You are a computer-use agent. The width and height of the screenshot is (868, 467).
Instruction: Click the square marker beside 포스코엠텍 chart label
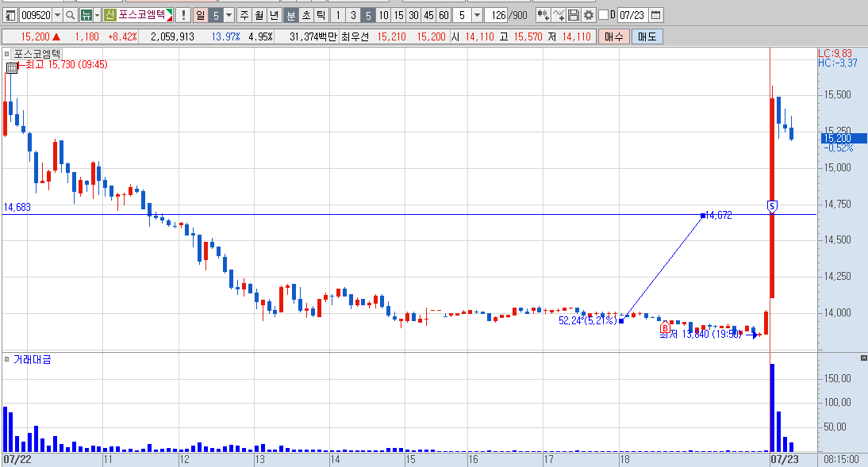point(6,54)
